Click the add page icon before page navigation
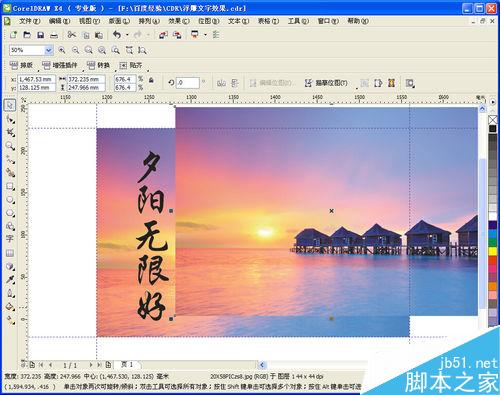Image resolution: width=500 pixels, height=395 pixels. tap(32, 365)
